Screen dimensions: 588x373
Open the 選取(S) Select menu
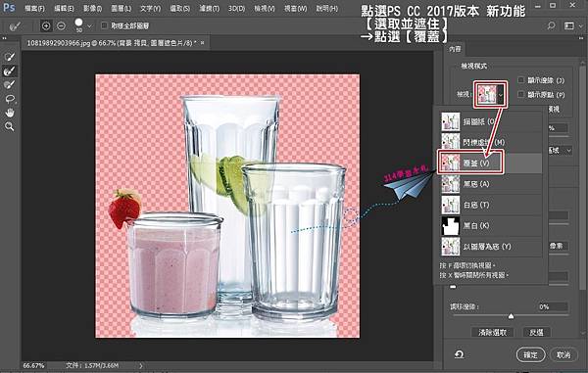pos(179,8)
